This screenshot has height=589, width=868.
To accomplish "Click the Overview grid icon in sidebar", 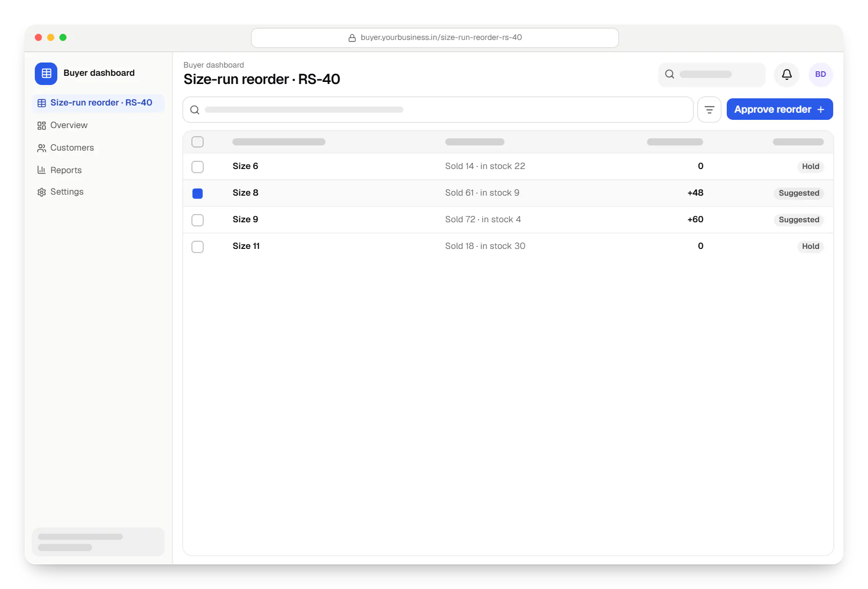I will pos(41,125).
